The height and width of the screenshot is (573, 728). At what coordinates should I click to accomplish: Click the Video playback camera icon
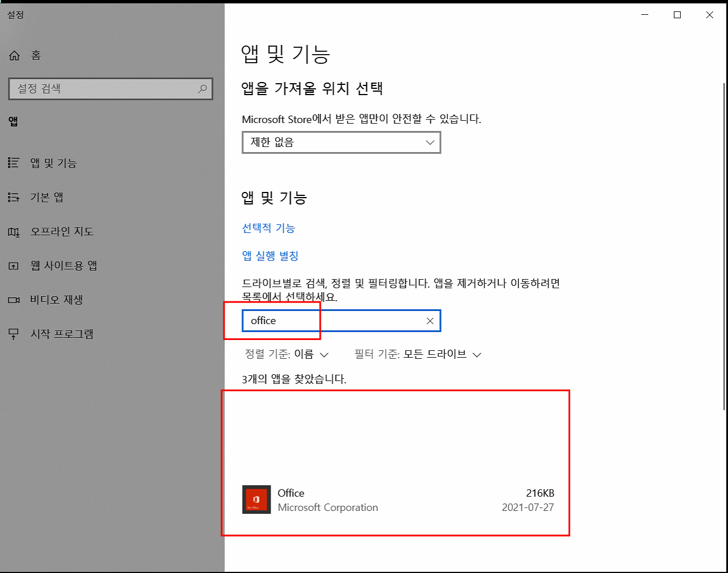pyautogui.click(x=14, y=300)
